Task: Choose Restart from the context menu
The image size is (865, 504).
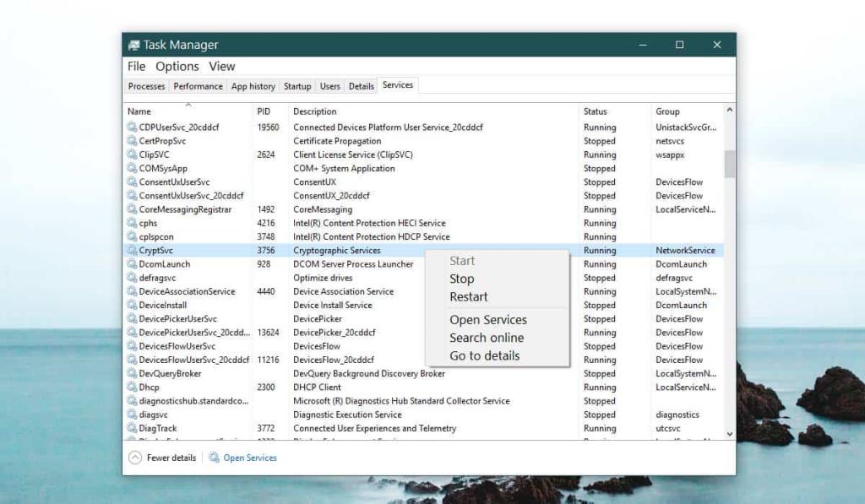Action: click(x=469, y=296)
